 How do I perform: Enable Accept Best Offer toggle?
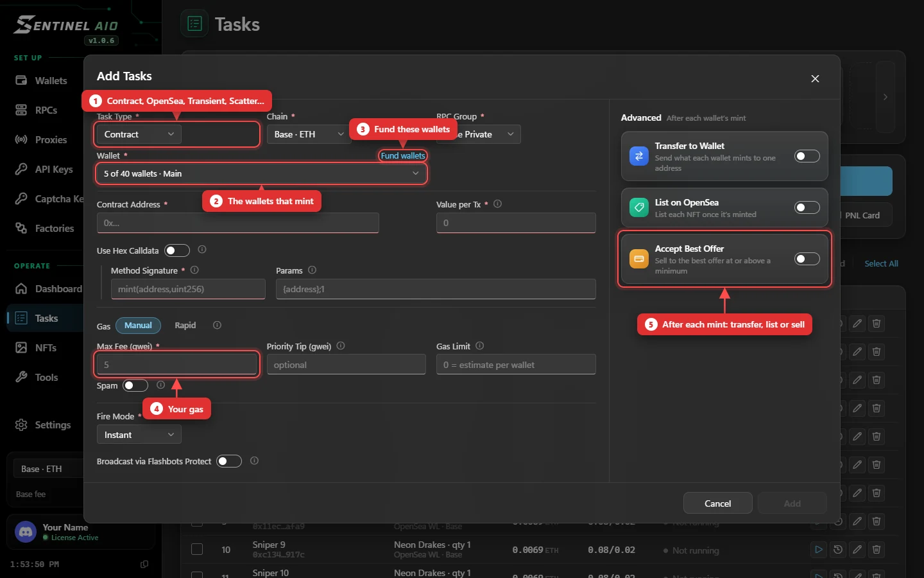807,259
